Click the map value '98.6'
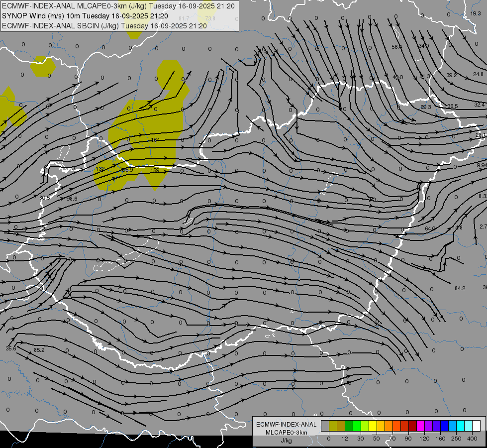The height and width of the screenshot is (448, 487). (x=72, y=199)
